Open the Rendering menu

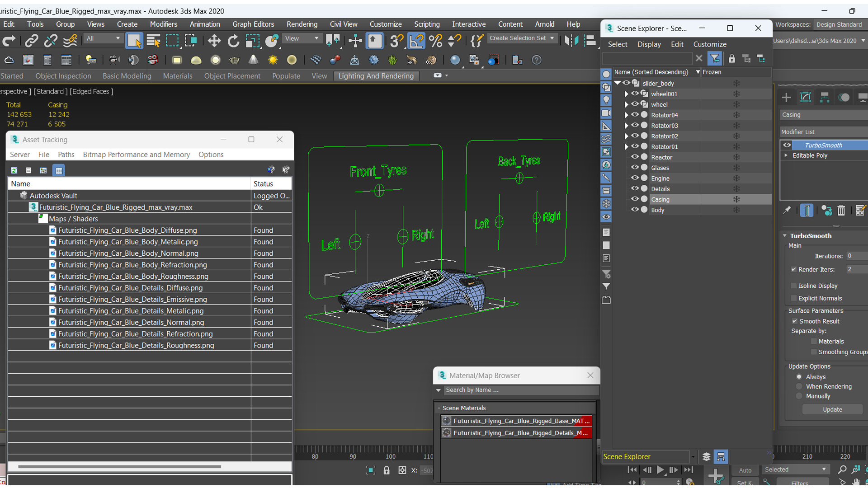tap(302, 24)
